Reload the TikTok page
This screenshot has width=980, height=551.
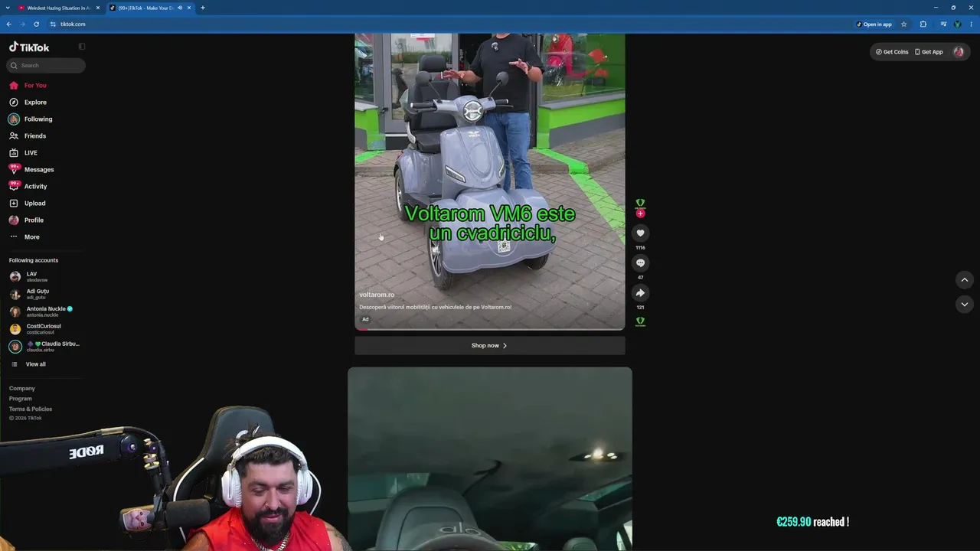point(36,24)
